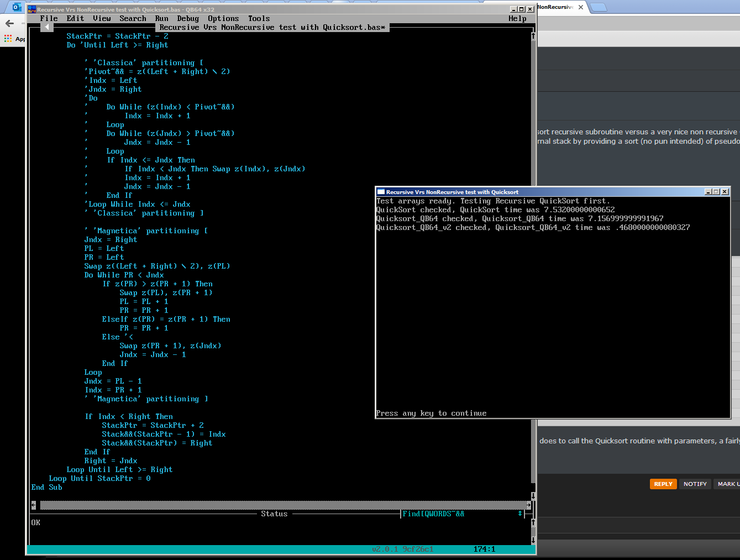This screenshot has height=560, width=740.
Task: Click the horizontal scroll left arrow
Action: click(34, 505)
